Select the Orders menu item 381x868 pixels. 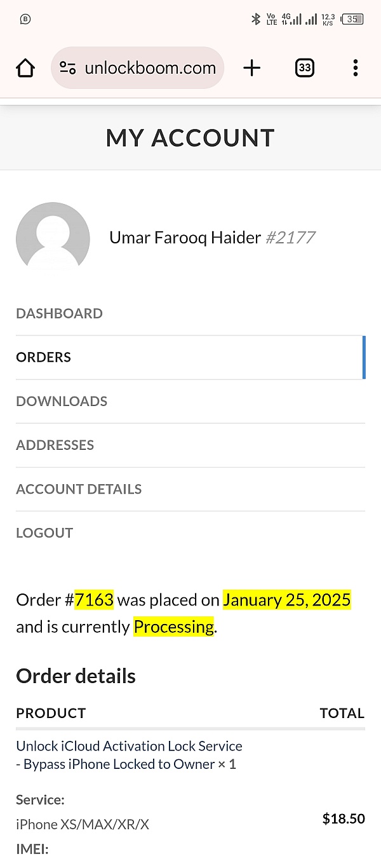[x=43, y=357]
